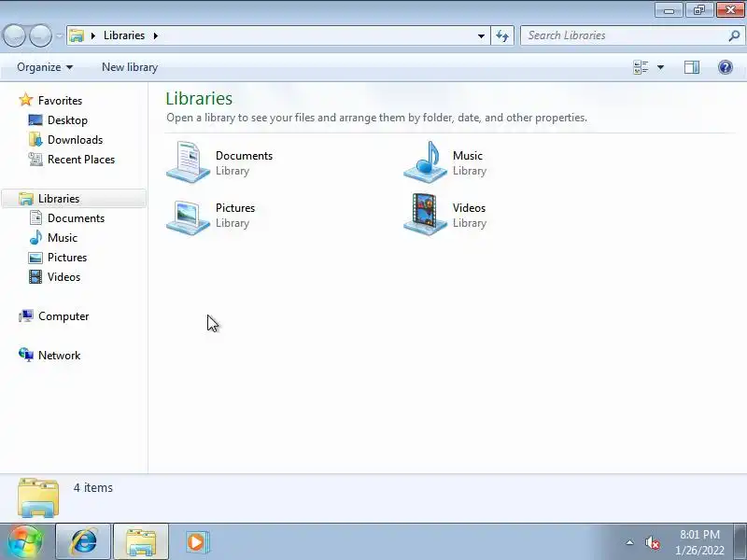
Task: Open the Organize menu
Action: coord(45,67)
